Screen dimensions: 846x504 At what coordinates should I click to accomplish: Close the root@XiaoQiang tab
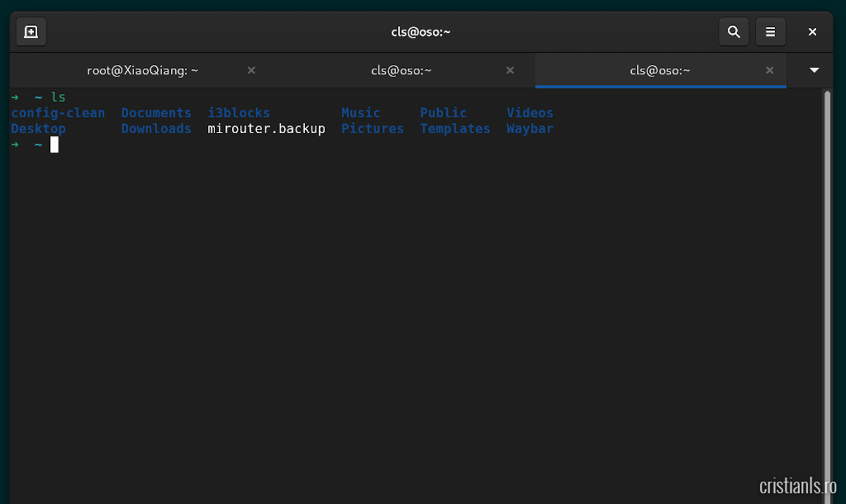pos(251,70)
